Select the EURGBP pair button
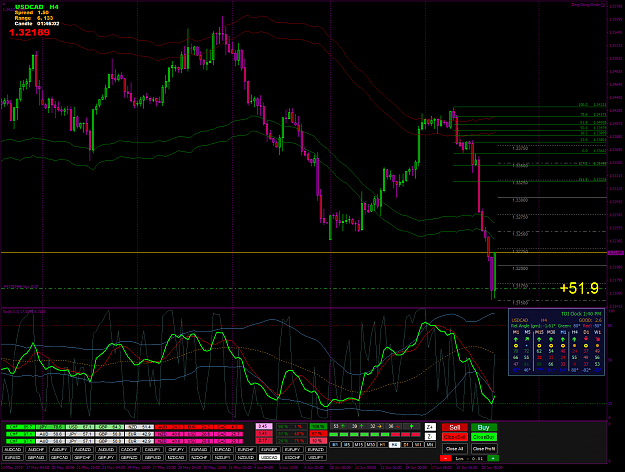The image size is (625, 472). 269,450
